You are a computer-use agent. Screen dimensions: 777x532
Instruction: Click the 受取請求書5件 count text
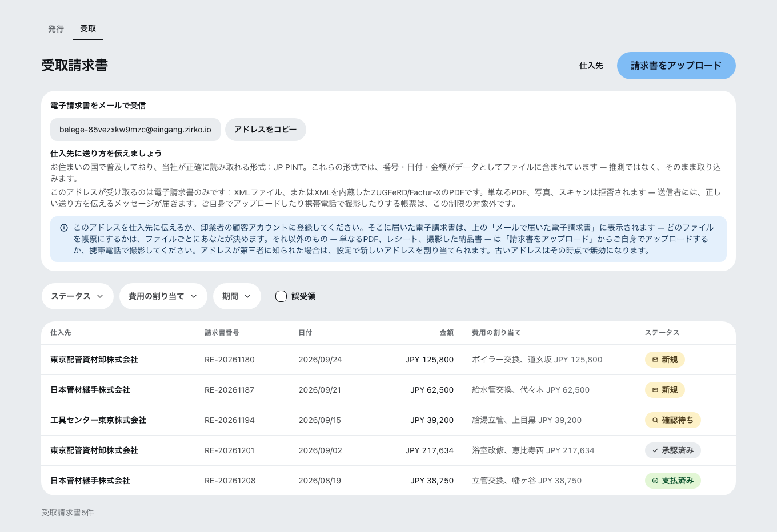point(67,513)
